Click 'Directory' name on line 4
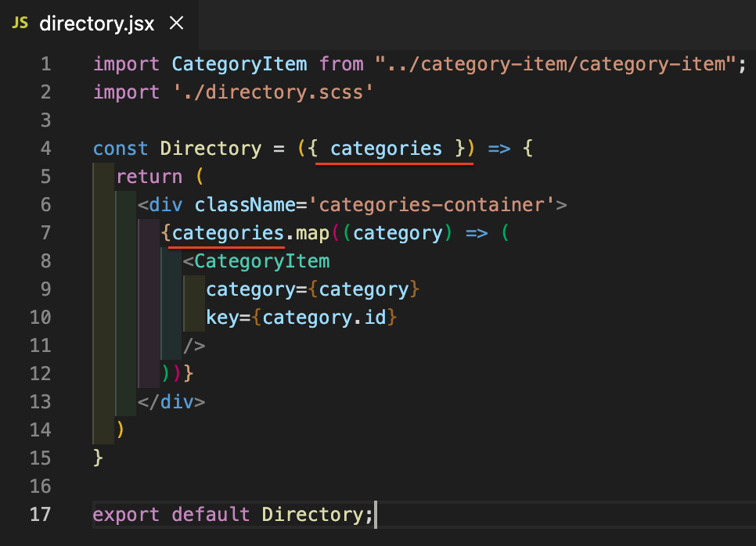This screenshot has width=756, height=546. (x=211, y=149)
